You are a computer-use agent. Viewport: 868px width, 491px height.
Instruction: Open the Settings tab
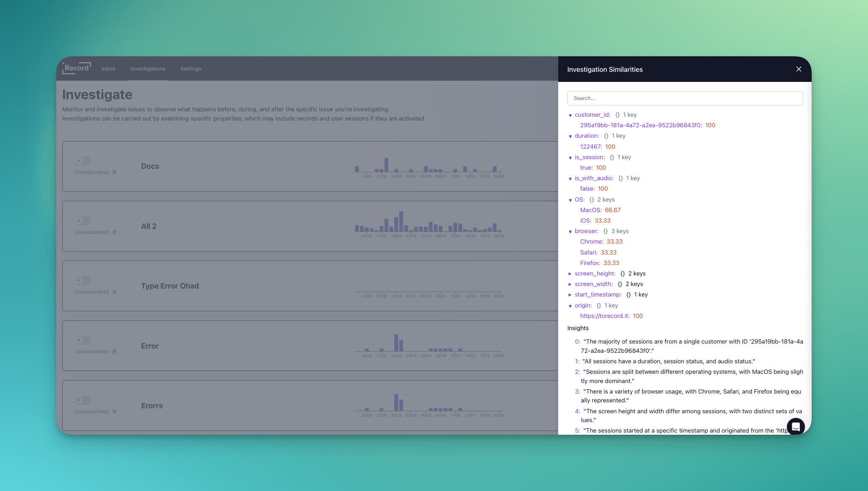pyautogui.click(x=190, y=69)
